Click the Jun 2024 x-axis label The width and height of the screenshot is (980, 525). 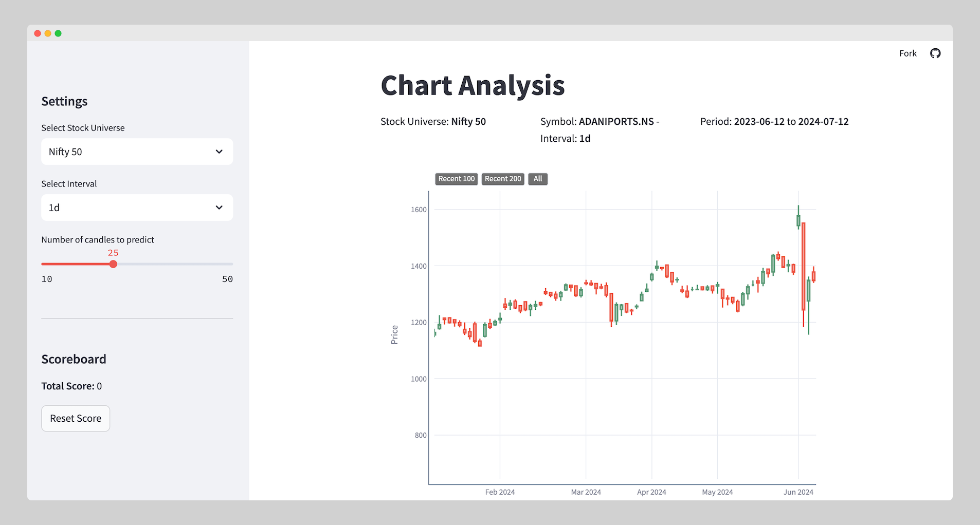click(798, 492)
